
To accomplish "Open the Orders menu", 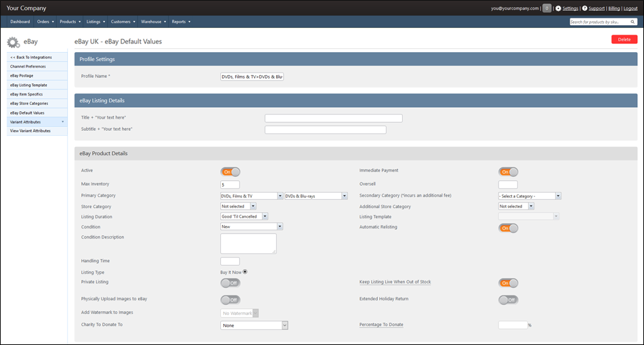I will pyautogui.click(x=45, y=22).
